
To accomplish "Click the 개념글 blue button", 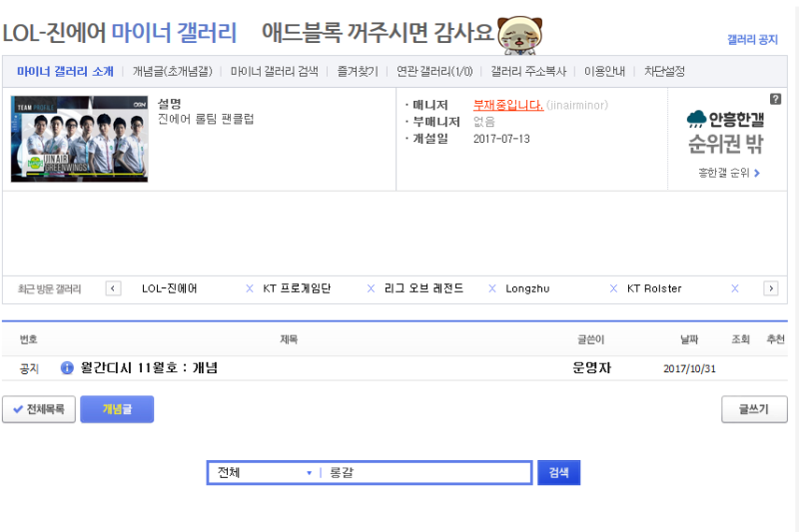I will tap(117, 409).
